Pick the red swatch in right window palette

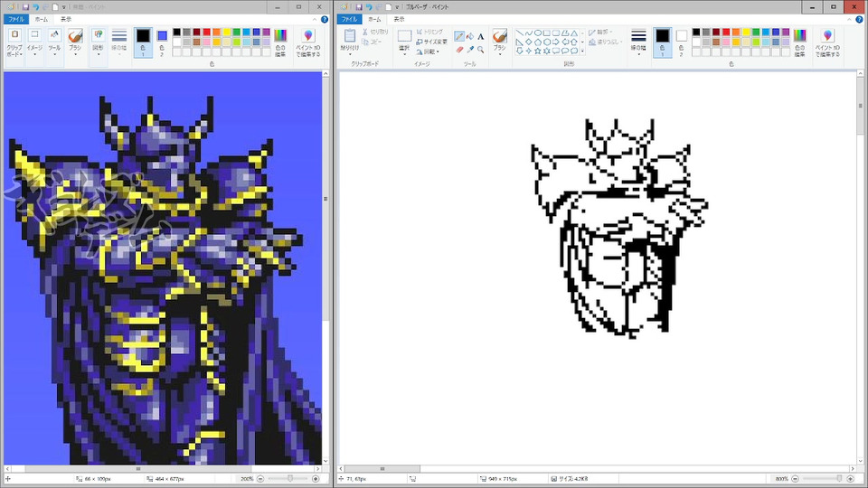coord(726,33)
